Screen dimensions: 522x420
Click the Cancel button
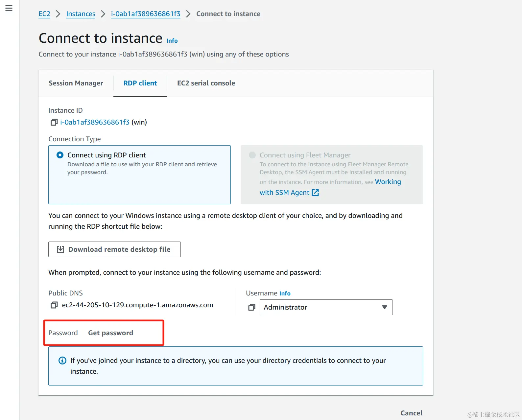pyautogui.click(x=412, y=413)
